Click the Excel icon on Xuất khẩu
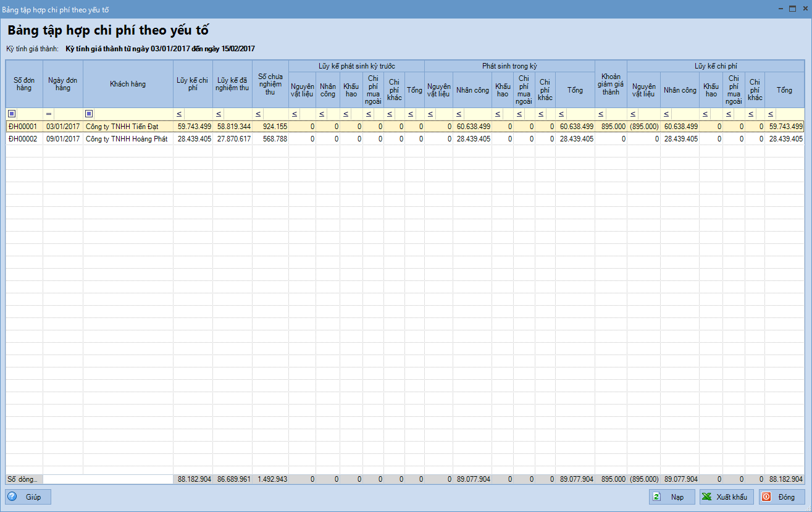 [706, 497]
